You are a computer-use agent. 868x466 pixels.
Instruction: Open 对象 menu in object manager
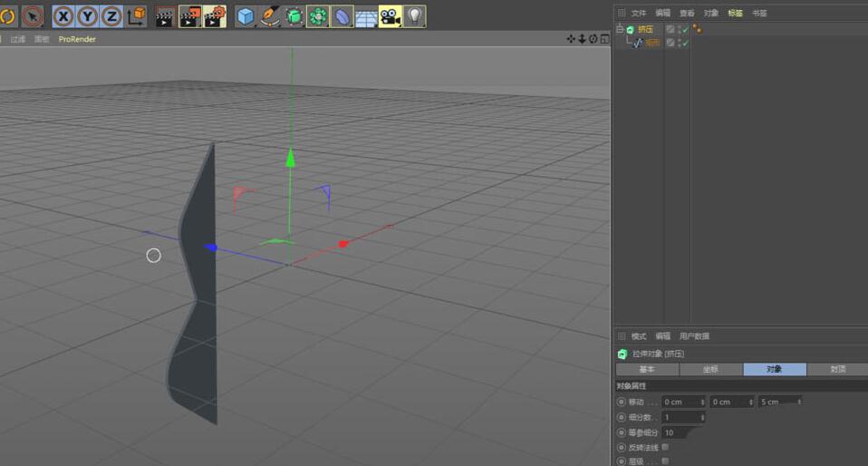tap(710, 13)
